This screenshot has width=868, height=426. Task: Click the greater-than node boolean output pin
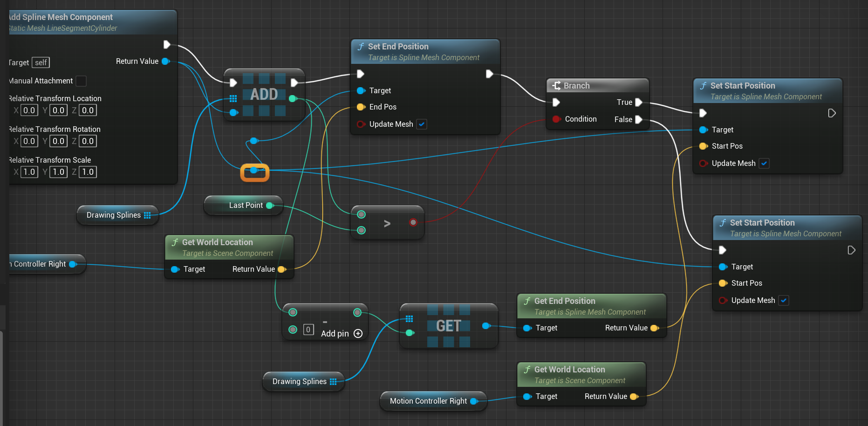click(x=413, y=222)
